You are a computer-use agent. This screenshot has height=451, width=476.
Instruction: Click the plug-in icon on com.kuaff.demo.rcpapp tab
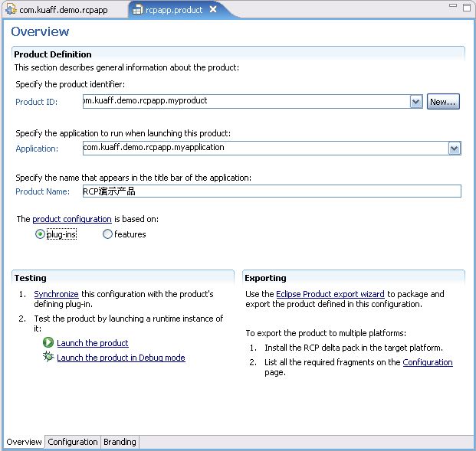(11, 9)
